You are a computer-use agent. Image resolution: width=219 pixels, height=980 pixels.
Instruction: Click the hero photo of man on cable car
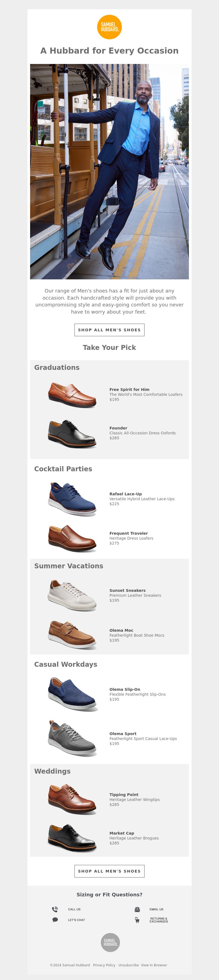tap(109, 172)
